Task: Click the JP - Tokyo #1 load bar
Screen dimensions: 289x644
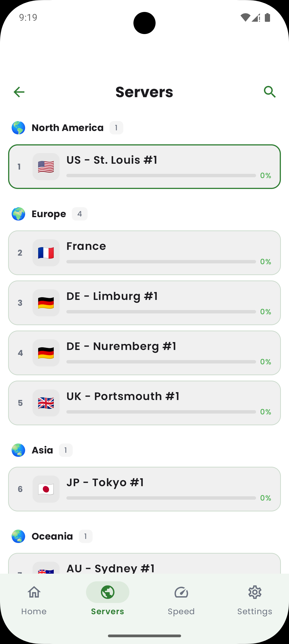Action: click(x=161, y=498)
